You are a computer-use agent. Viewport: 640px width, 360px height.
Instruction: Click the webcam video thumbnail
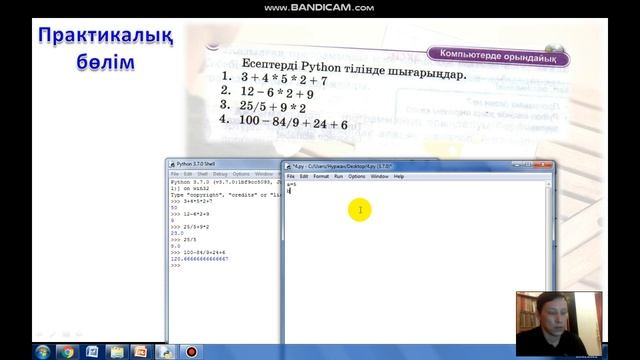click(559, 324)
